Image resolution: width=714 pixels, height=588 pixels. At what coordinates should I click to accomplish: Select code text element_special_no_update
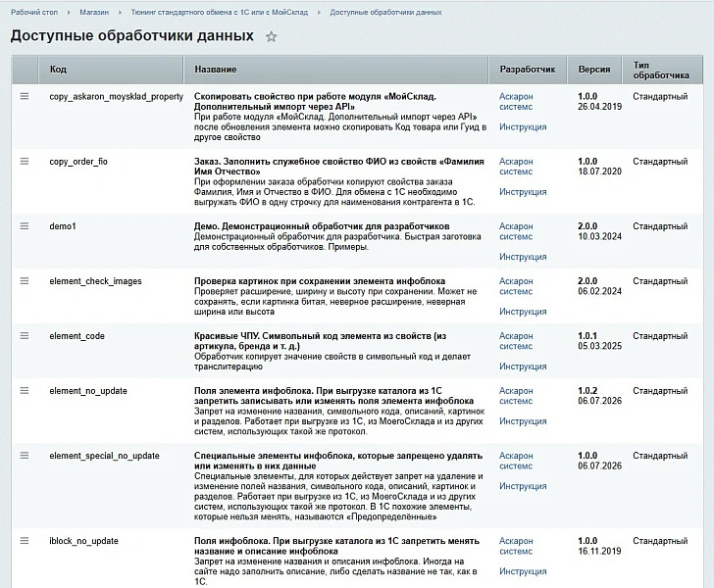(104, 456)
